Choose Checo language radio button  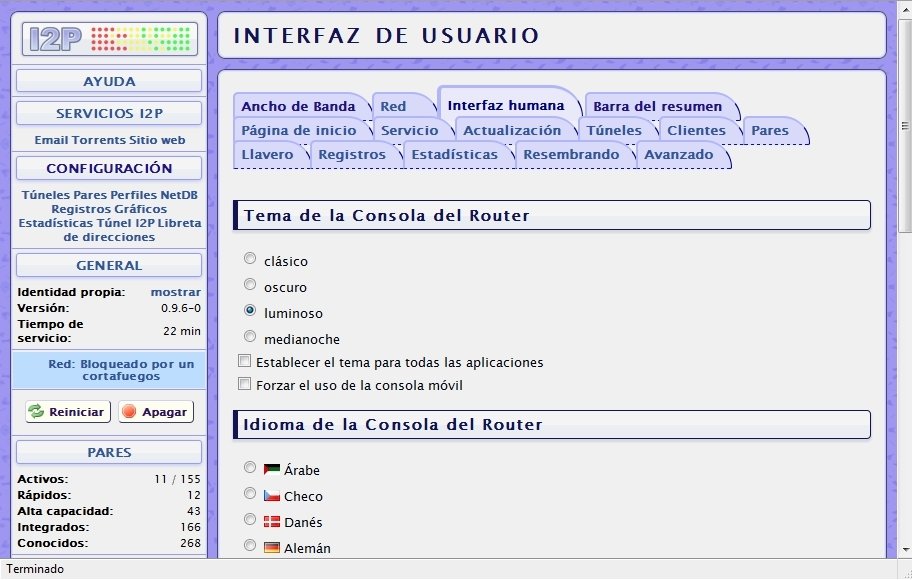click(x=250, y=493)
